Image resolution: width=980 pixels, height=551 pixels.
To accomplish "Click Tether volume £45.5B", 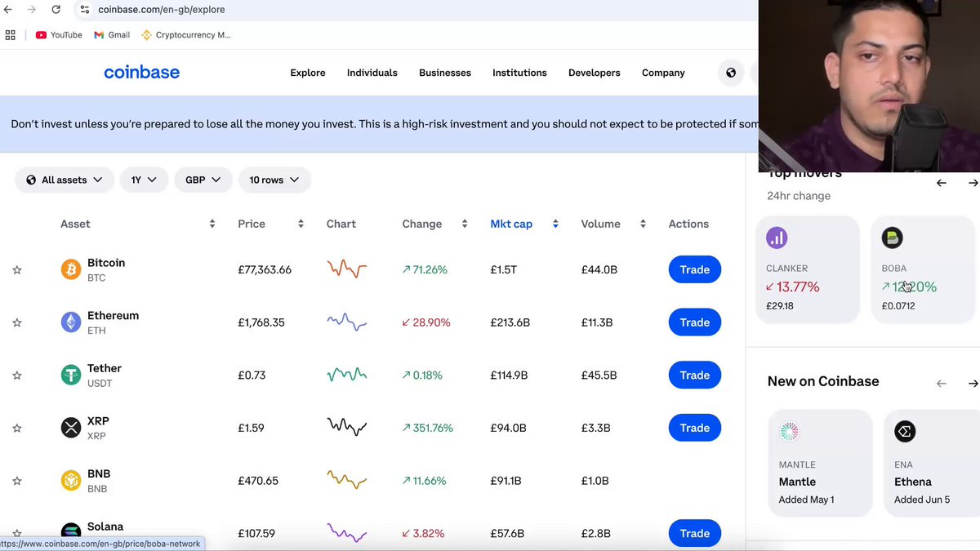I will (x=599, y=375).
